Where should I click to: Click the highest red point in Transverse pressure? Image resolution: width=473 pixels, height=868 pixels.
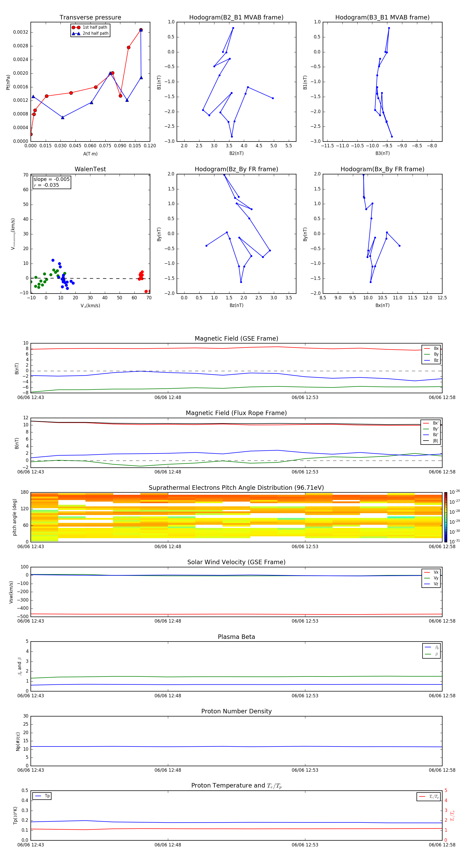pos(141,30)
